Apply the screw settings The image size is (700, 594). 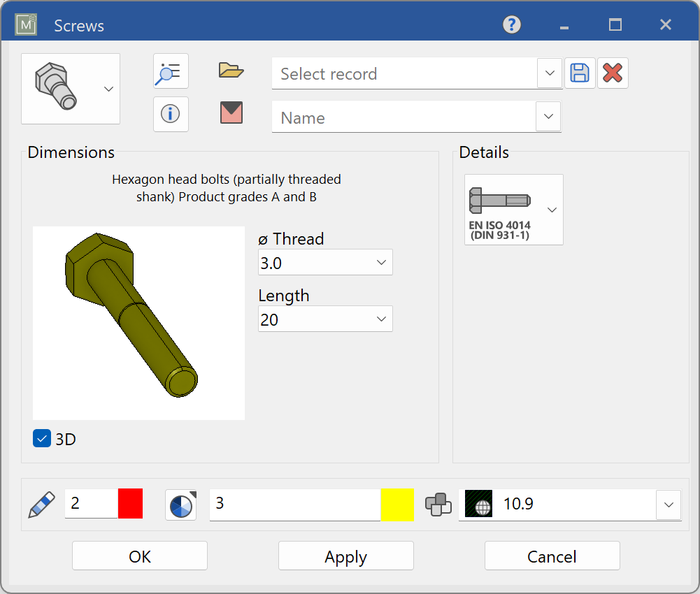345,556
